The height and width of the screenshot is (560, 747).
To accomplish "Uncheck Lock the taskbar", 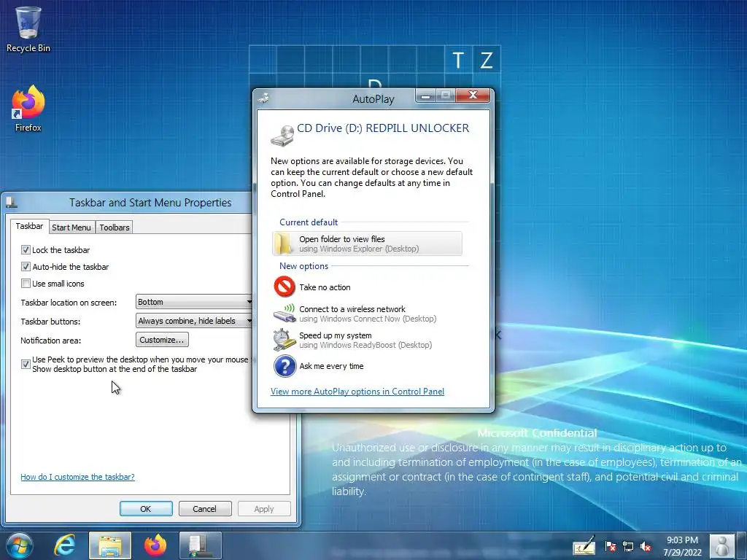I will [x=26, y=249].
